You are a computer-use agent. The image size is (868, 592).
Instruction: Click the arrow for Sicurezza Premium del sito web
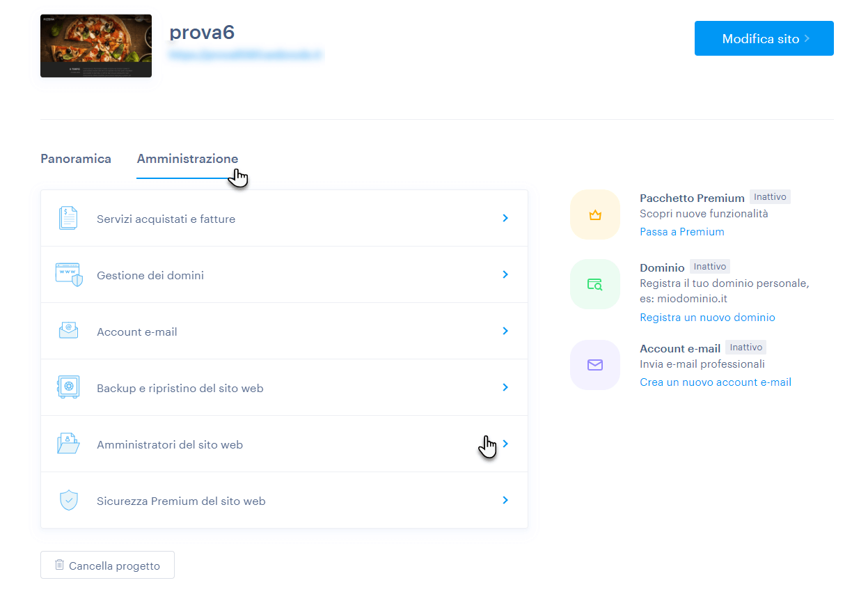(x=506, y=500)
